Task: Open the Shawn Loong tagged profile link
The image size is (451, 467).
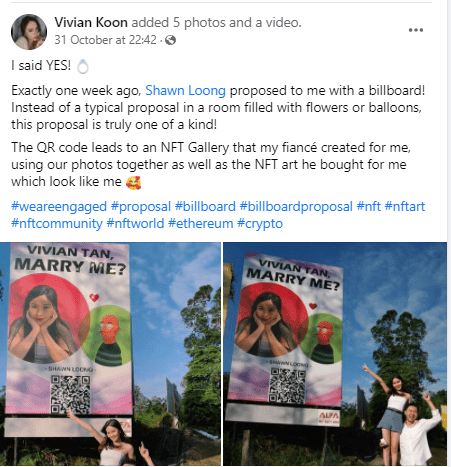Action: pyautogui.click(x=185, y=90)
